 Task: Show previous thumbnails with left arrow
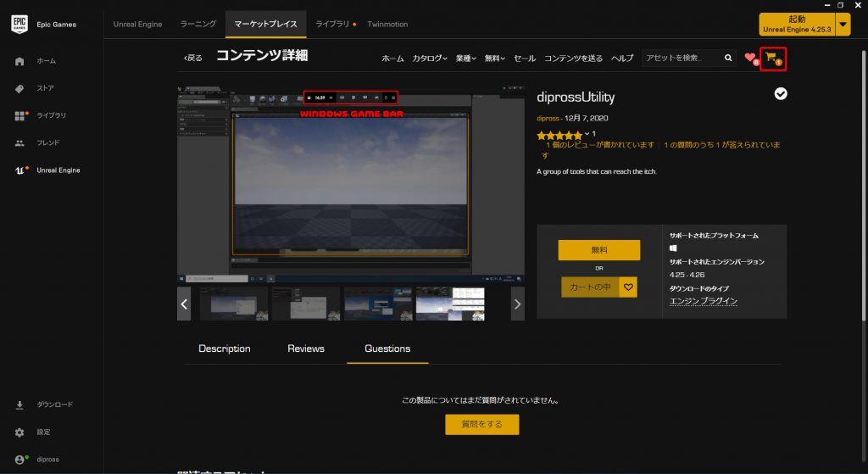(x=184, y=304)
